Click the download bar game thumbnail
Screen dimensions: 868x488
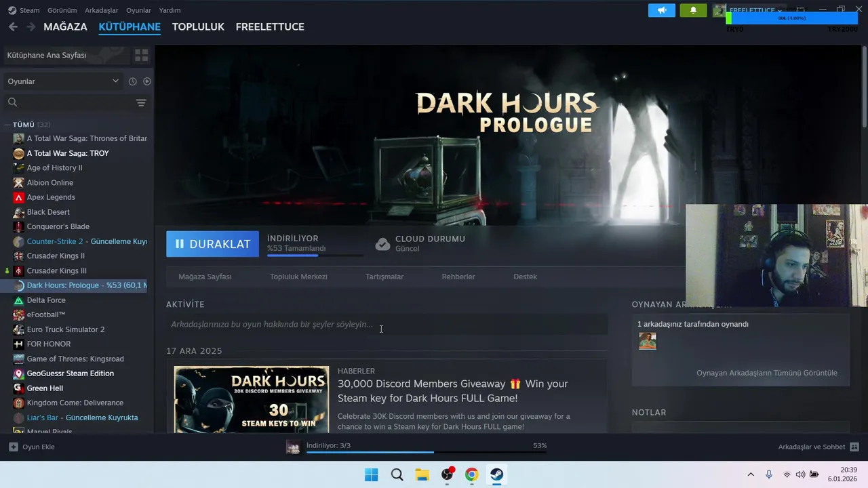click(293, 447)
